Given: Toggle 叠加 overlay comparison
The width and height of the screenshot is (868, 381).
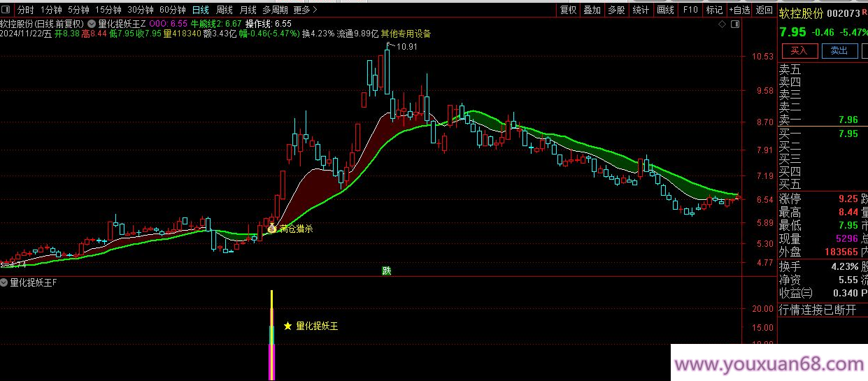Looking at the screenshot, I should coord(592,10).
